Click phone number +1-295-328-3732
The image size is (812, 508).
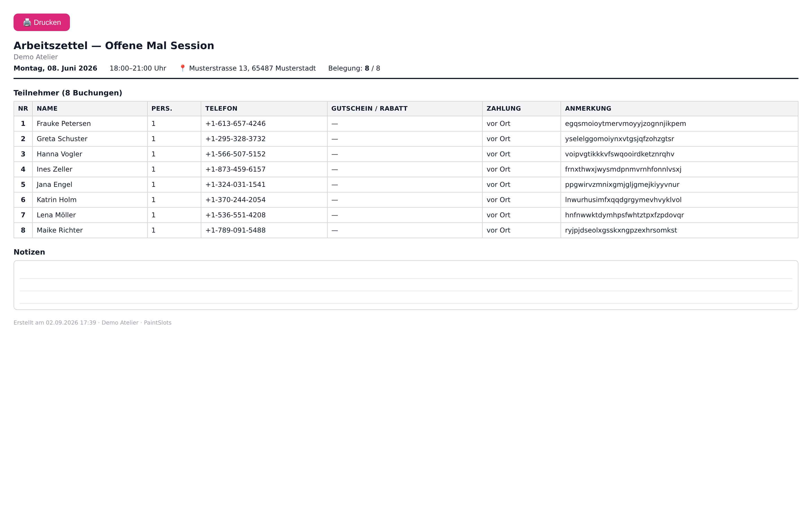click(x=235, y=139)
